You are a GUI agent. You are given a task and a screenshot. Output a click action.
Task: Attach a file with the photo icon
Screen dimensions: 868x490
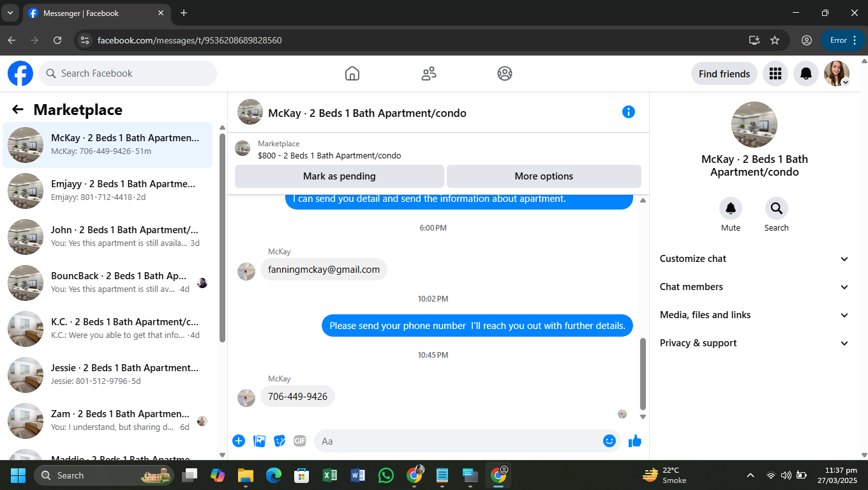[259, 441]
